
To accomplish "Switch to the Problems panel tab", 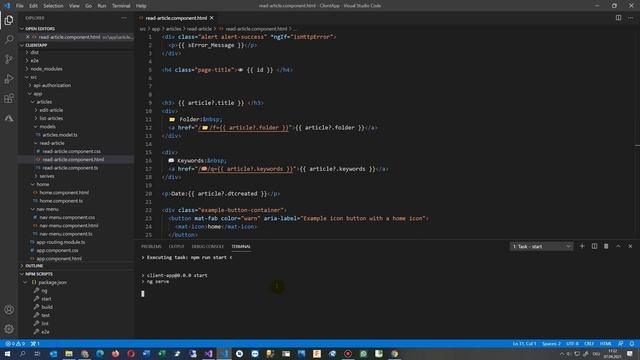I will 151,247.
